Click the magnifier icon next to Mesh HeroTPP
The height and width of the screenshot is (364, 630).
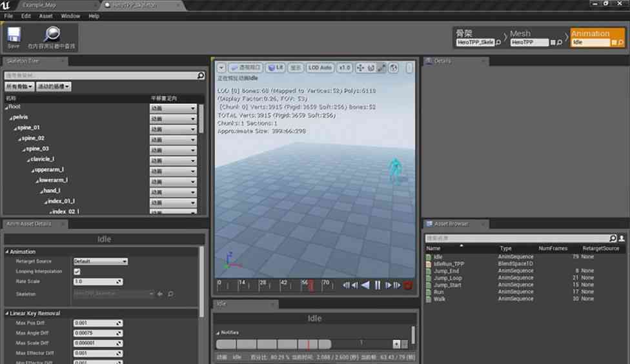tap(559, 42)
